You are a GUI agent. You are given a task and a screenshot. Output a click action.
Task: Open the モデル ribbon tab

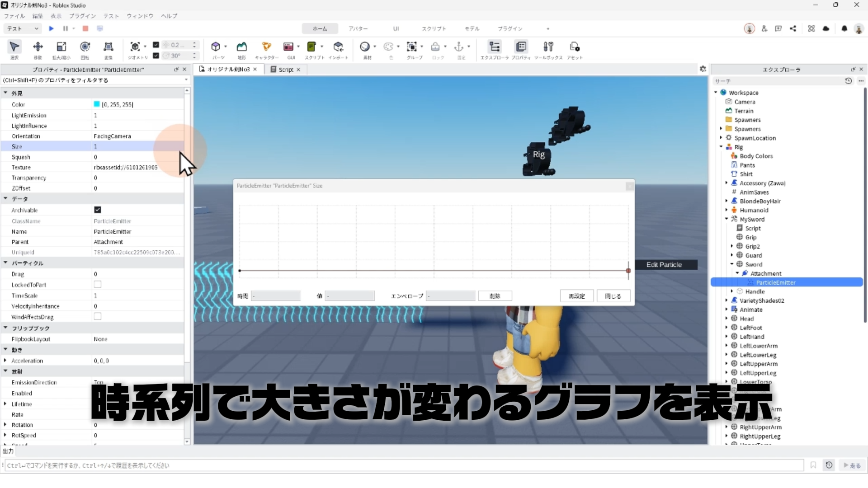[x=472, y=28]
